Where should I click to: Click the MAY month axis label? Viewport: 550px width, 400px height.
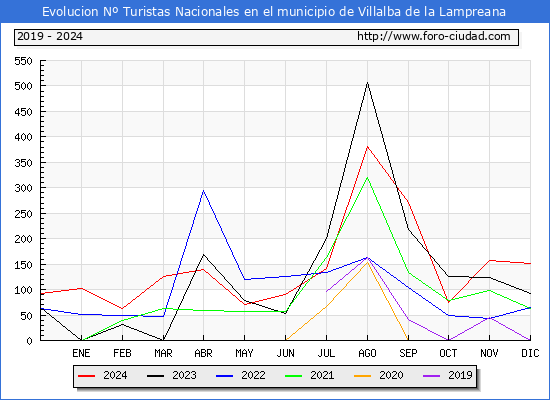[x=244, y=353]
